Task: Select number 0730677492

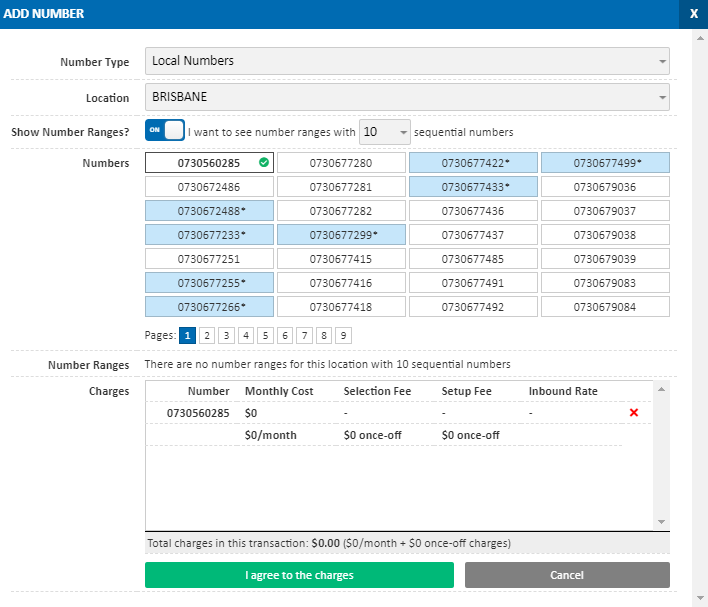Action: point(473,307)
